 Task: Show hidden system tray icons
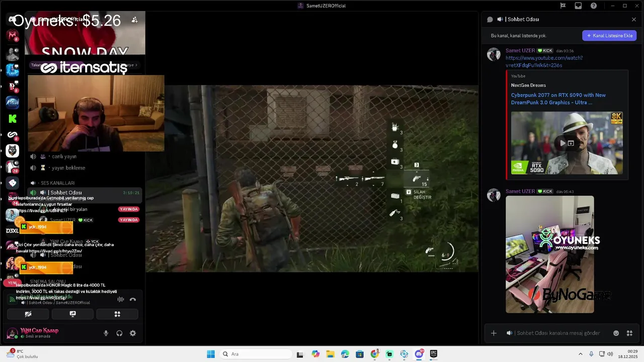(580, 354)
